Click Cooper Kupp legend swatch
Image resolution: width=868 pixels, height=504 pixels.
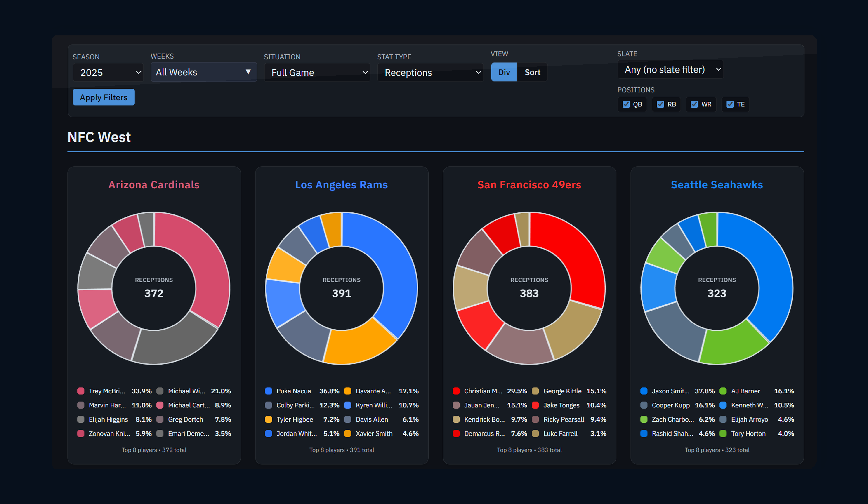point(644,405)
